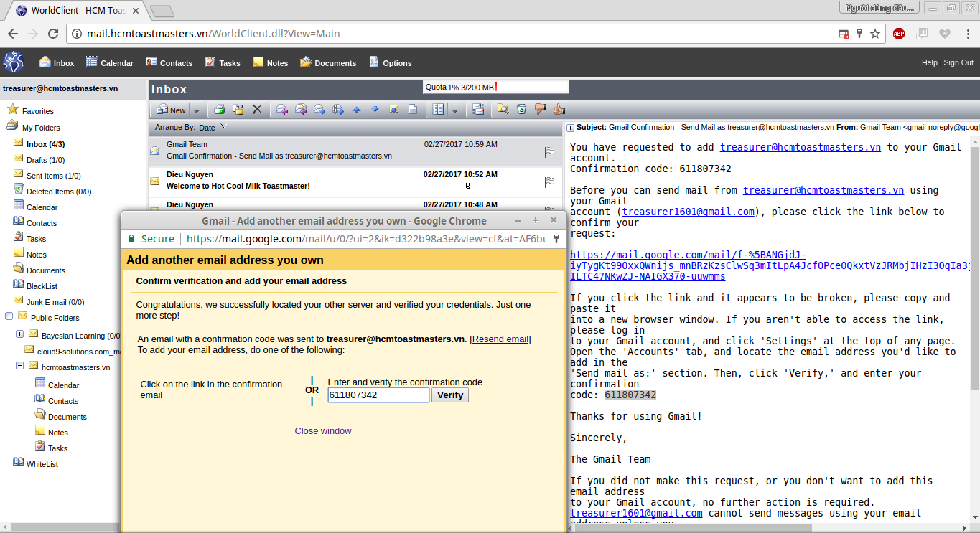The width and height of the screenshot is (980, 533).
Task: Click the Forward as attachment toolbar icon
Action: coord(338,110)
